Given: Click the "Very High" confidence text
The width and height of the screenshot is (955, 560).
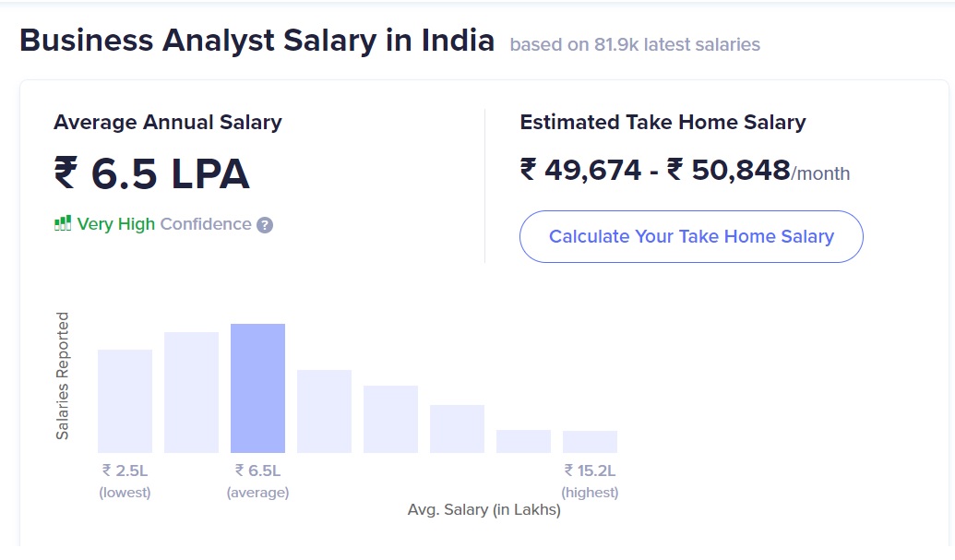Looking at the screenshot, I should [x=115, y=224].
